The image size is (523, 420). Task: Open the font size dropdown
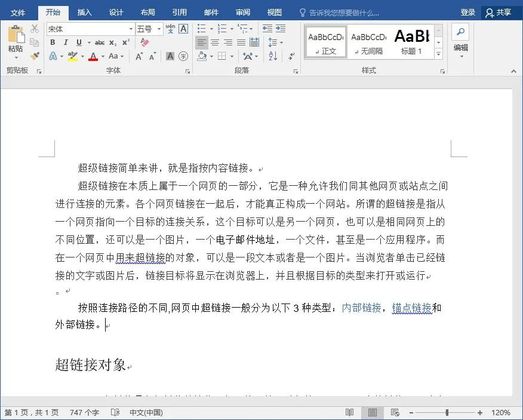(x=158, y=27)
